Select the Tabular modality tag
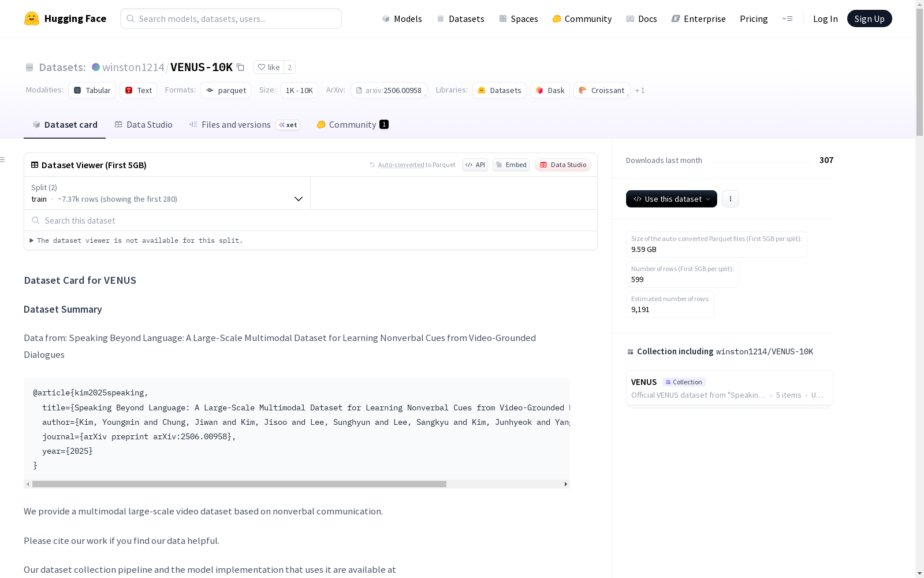 pyautogui.click(x=92, y=90)
